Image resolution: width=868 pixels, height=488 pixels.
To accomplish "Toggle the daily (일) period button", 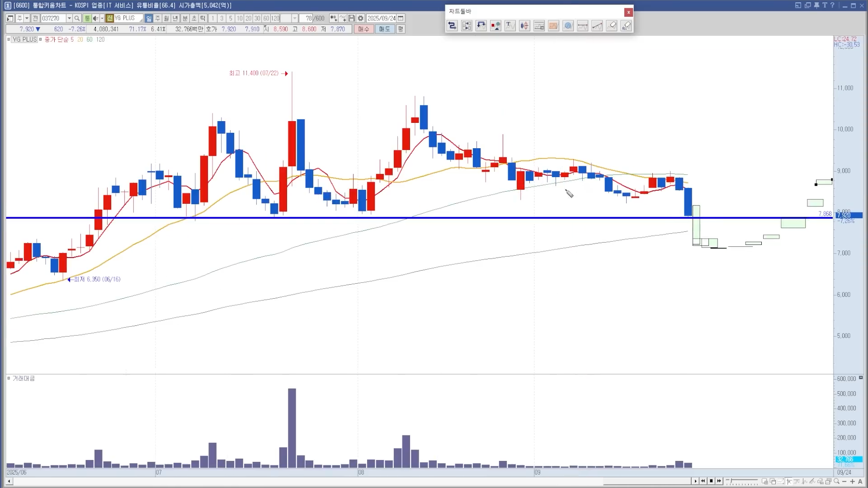I will [x=149, y=19].
